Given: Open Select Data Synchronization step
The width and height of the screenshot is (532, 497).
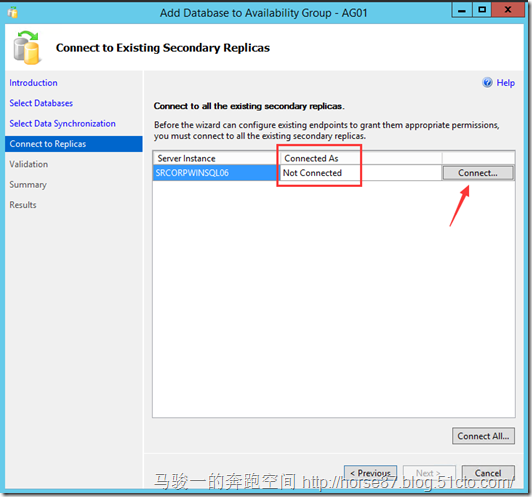Looking at the screenshot, I should tap(62, 123).
